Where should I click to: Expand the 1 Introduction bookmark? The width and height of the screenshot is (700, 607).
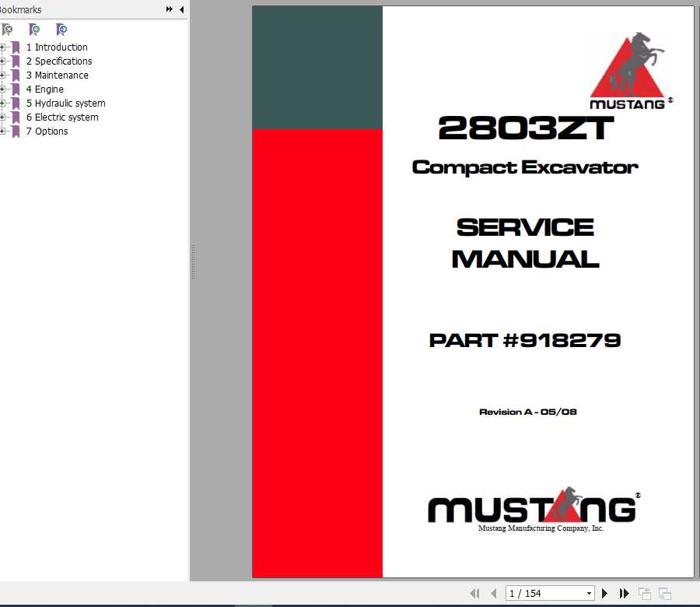click(x=2, y=47)
